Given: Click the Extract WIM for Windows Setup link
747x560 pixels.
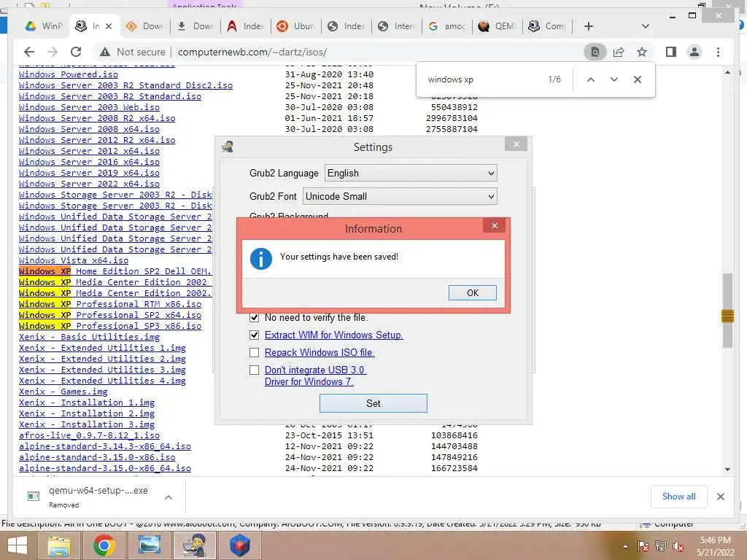Looking at the screenshot, I should point(334,335).
